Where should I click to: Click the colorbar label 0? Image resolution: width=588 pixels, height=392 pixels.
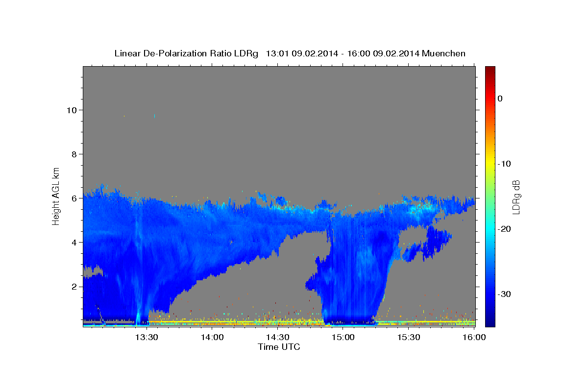pos(500,98)
